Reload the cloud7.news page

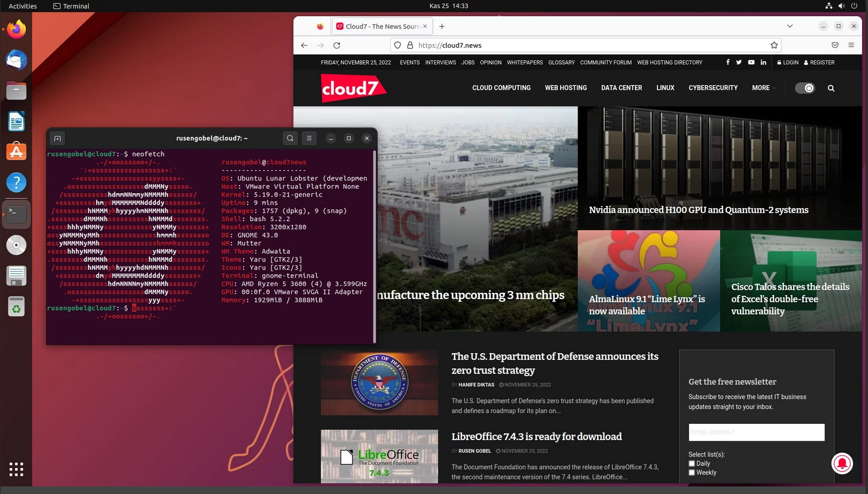coord(337,45)
